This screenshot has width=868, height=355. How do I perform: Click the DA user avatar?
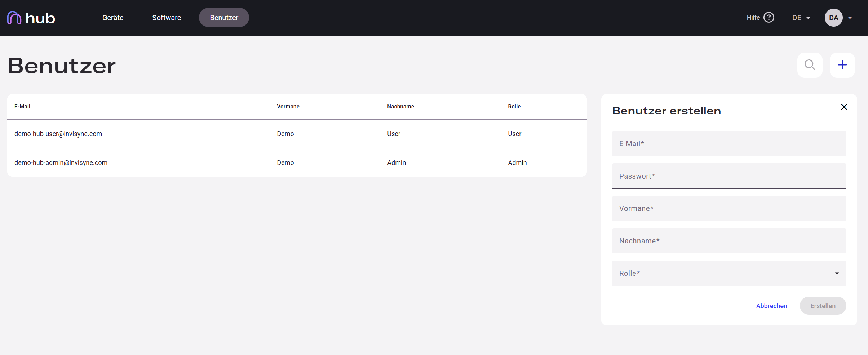tap(833, 18)
